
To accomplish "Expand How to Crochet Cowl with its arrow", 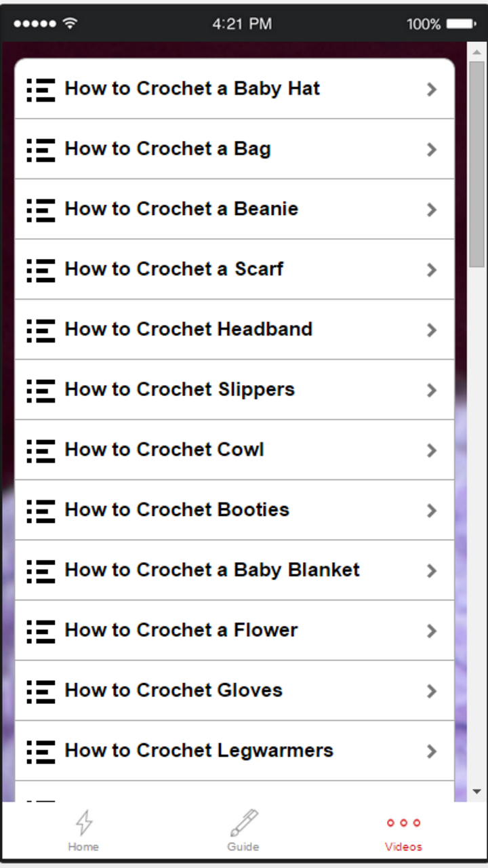I will [x=432, y=450].
